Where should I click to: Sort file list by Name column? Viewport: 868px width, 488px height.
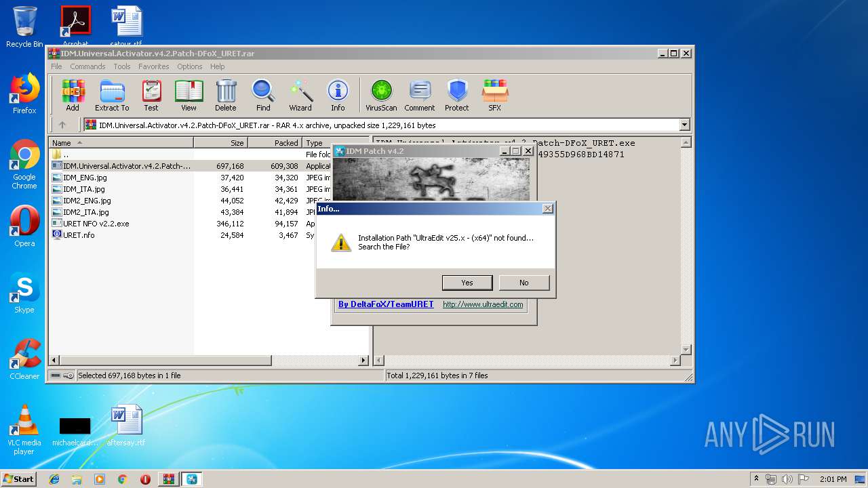(x=121, y=143)
